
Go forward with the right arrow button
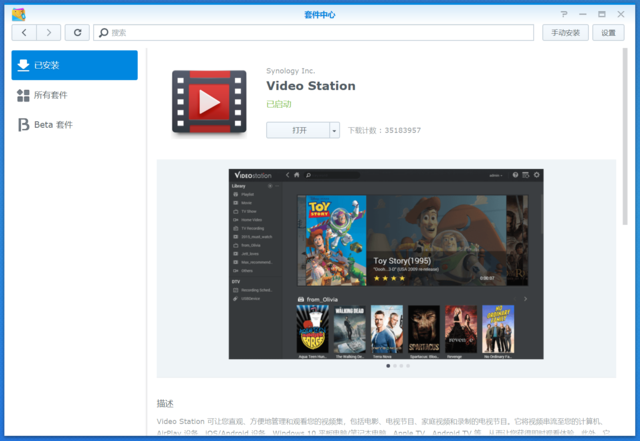click(x=49, y=33)
